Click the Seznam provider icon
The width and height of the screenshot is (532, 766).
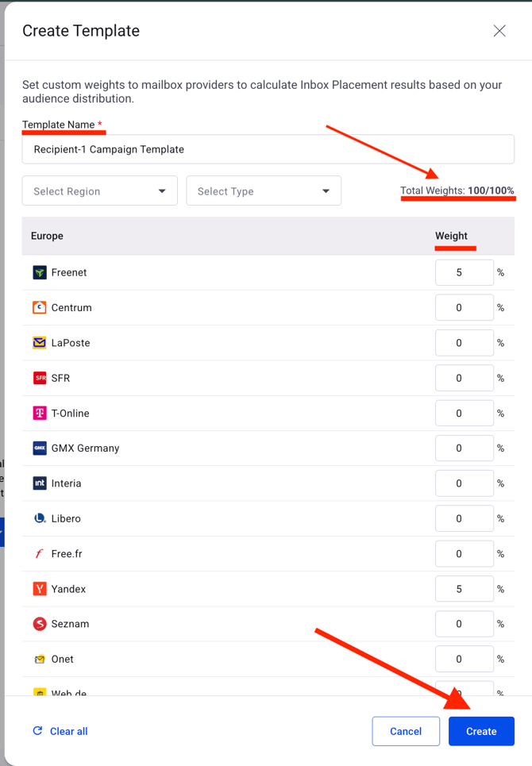(x=39, y=624)
